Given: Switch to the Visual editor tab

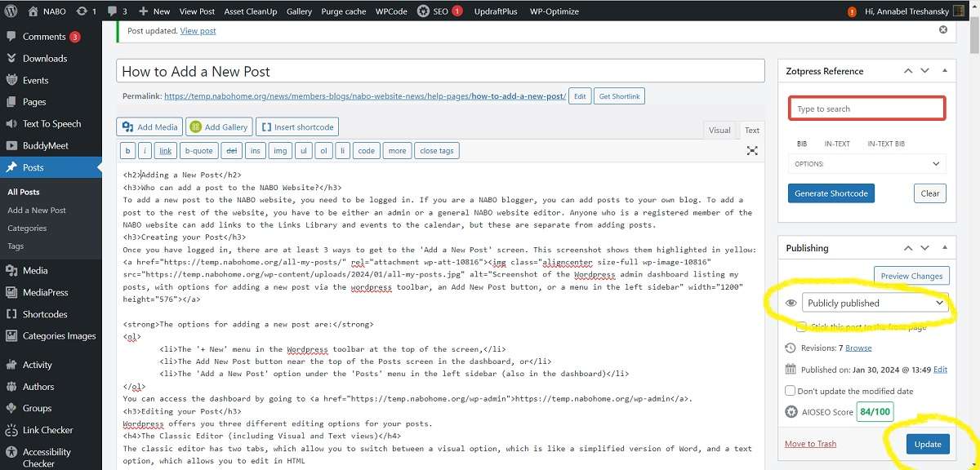Looking at the screenshot, I should coord(719,130).
